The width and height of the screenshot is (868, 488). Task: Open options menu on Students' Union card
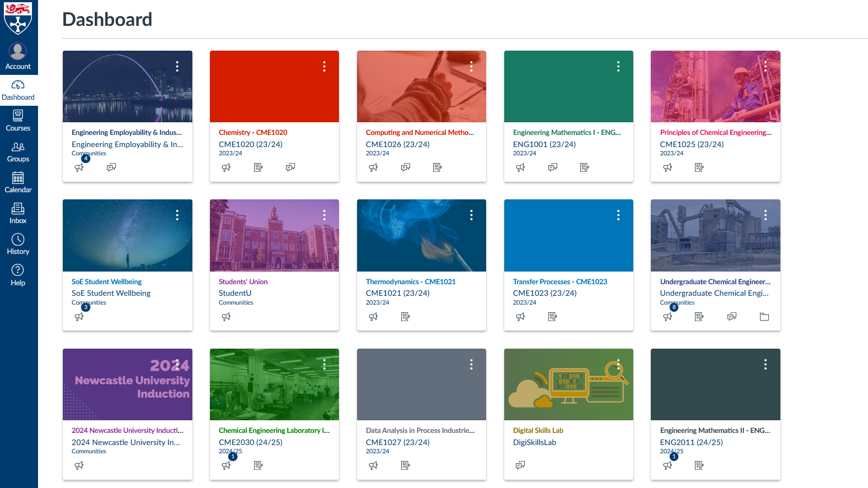point(324,215)
